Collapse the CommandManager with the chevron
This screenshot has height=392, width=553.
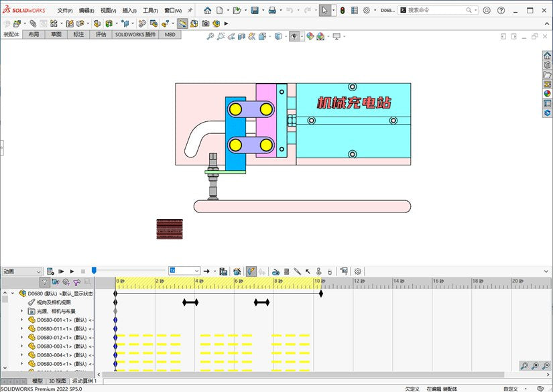(x=547, y=23)
